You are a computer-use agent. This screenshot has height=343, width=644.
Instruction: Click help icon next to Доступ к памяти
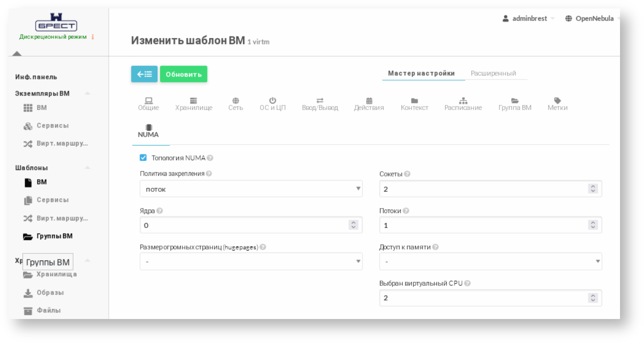(x=435, y=247)
